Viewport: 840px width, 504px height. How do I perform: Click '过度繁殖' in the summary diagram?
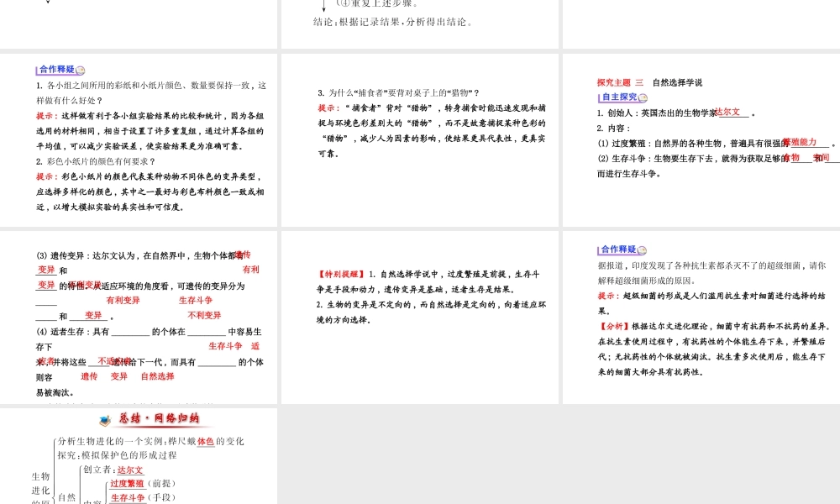(x=127, y=484)
